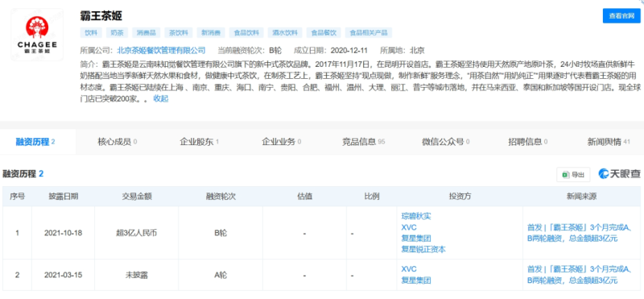644x299 pixels.
Task: Select the amount cell 超3亿人民币
Action: pos(137,233)
